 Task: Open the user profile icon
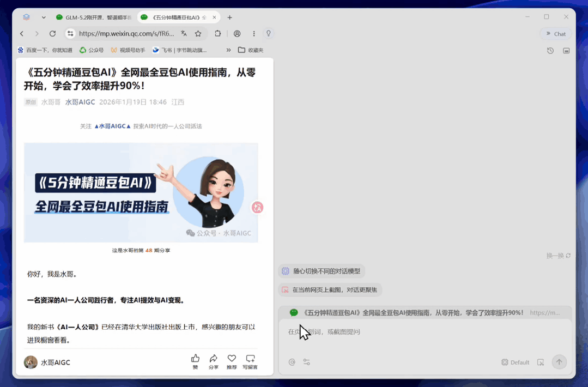(x=237, y=33)
